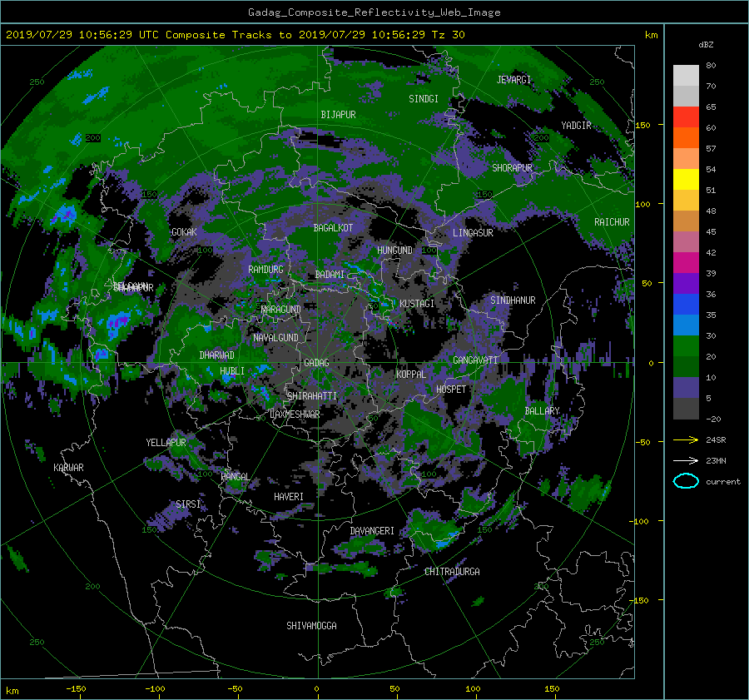Click the LAXMESHWAR city label

295,415
